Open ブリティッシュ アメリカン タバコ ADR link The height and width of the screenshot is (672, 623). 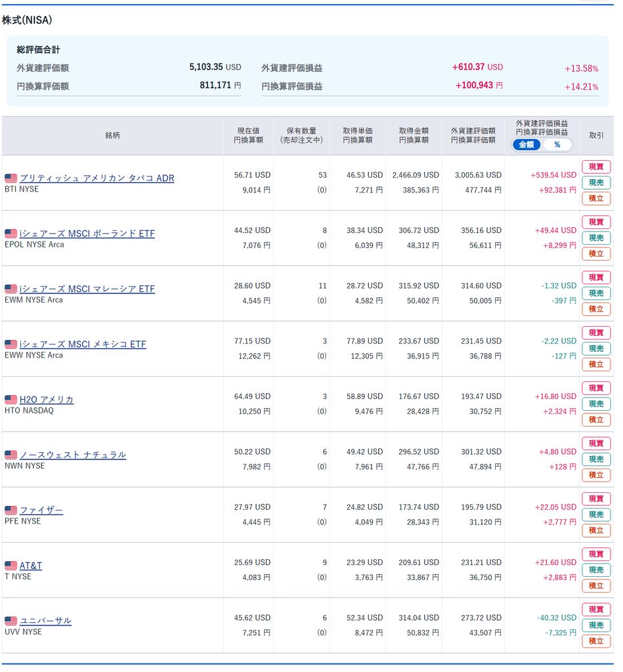click(x=97, y=178)
